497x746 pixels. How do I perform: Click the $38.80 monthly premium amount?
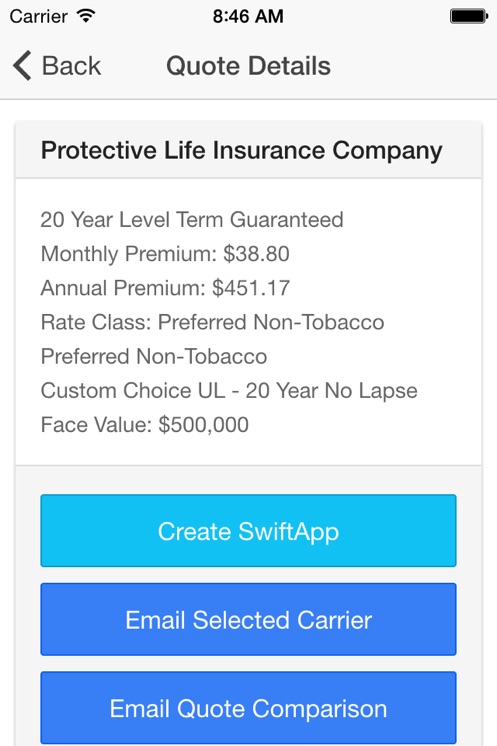(x=256, y=254)
